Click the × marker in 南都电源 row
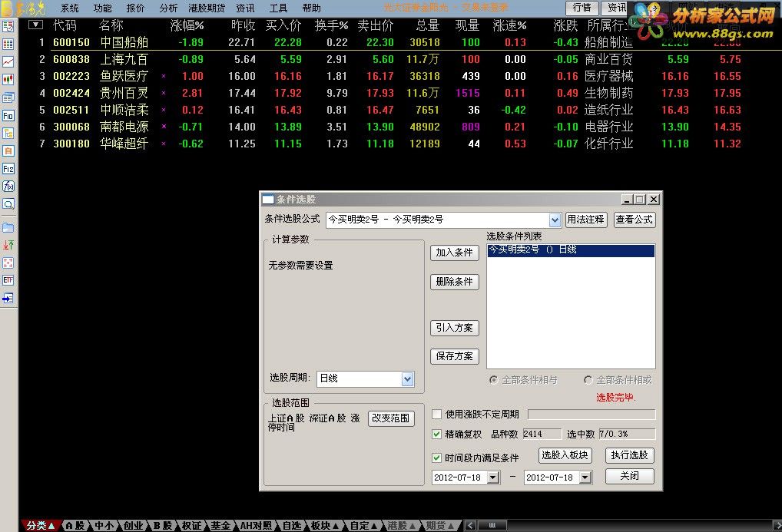This screenshot has height=532, width=782. [164, 127]
